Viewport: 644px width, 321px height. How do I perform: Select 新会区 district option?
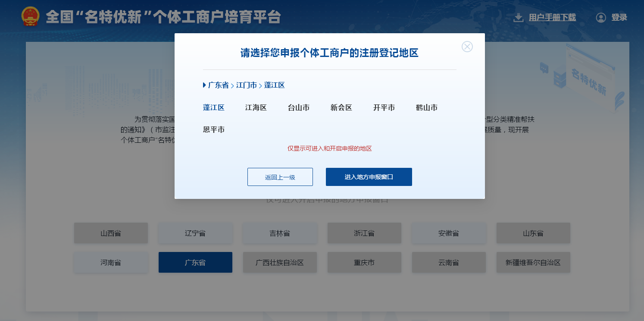tap(341, 107)
